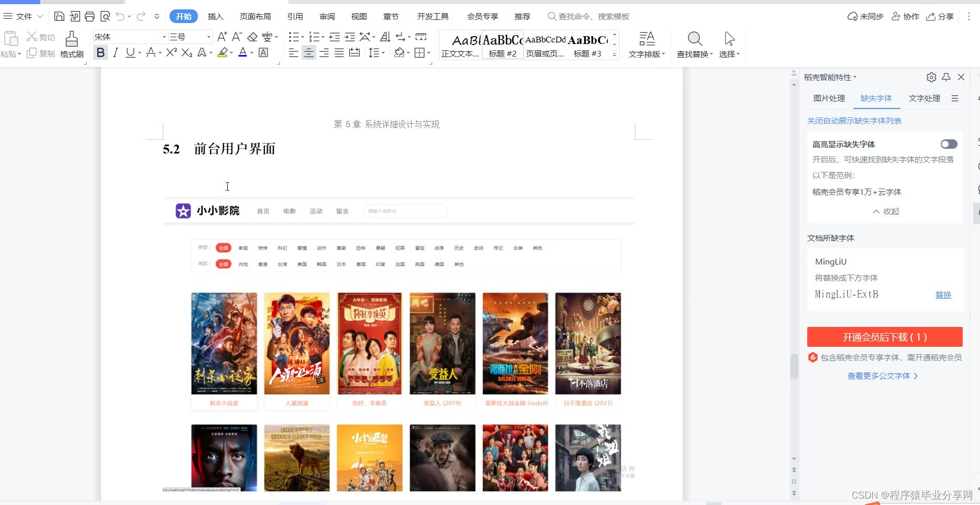Screen dimensions: 980x505
Task: Open the File (文件) menu
Action: [23, 16]
